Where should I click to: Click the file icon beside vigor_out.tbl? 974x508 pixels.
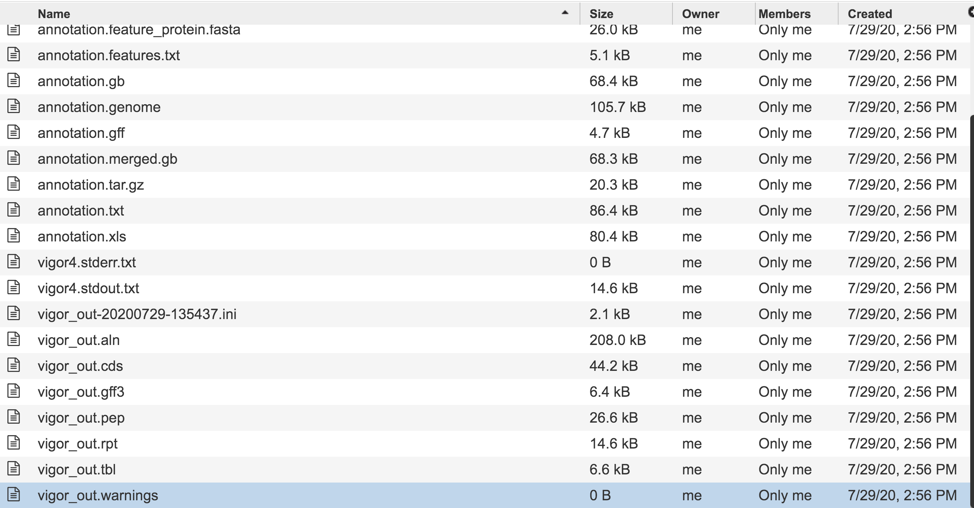(x=14, y=469)
